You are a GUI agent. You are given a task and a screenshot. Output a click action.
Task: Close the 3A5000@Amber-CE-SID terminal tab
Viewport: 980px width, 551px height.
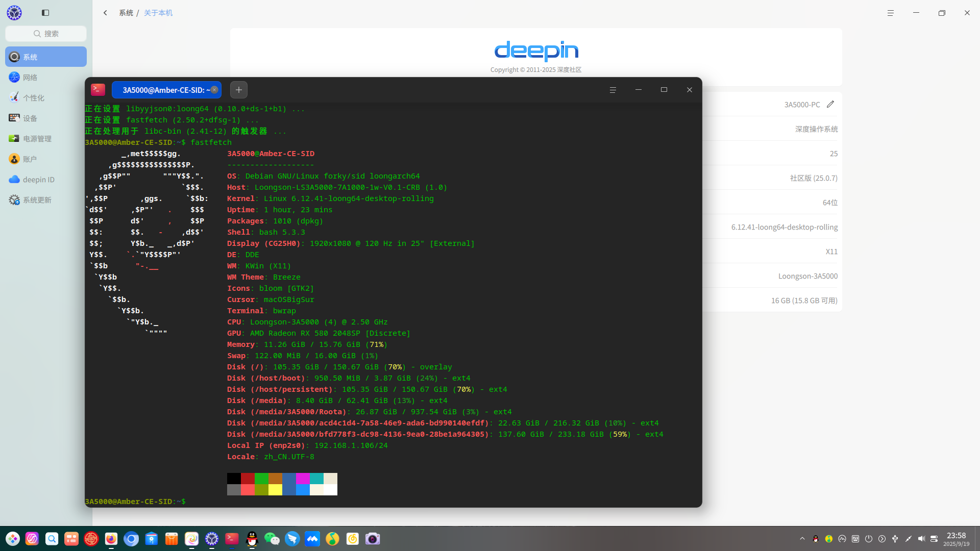pos(214,90)
